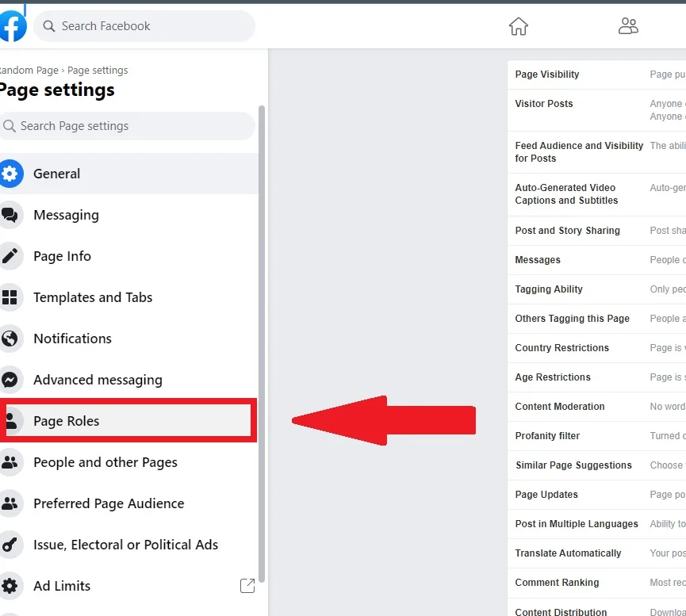Click the Page settings breadcrumb link
The width and height of the screenshot is (686, 616).
98,71
